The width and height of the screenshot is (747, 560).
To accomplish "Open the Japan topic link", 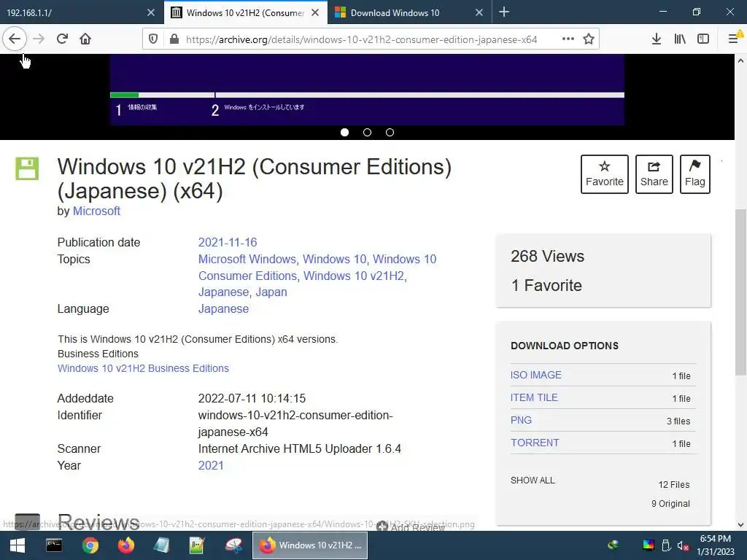I will pos(271,292).
